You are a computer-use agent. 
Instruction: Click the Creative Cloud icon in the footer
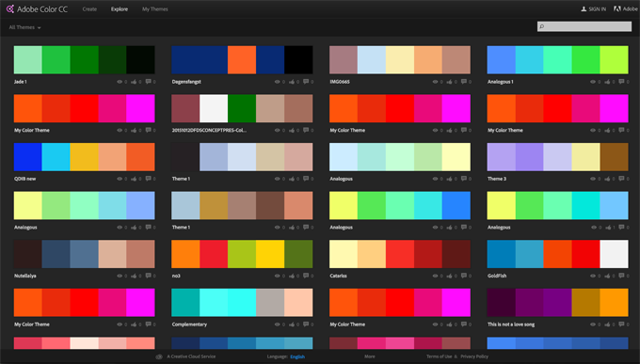pos(159,356)
